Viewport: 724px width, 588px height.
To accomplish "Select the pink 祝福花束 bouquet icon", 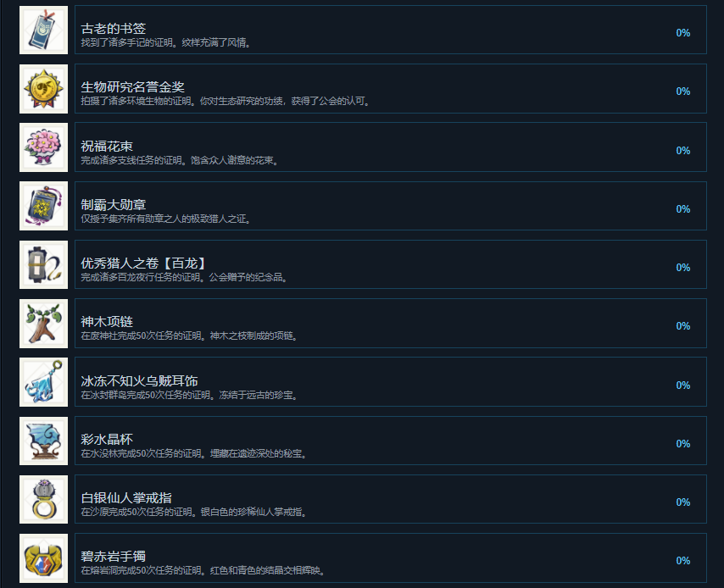I will [x=43, y=147].
